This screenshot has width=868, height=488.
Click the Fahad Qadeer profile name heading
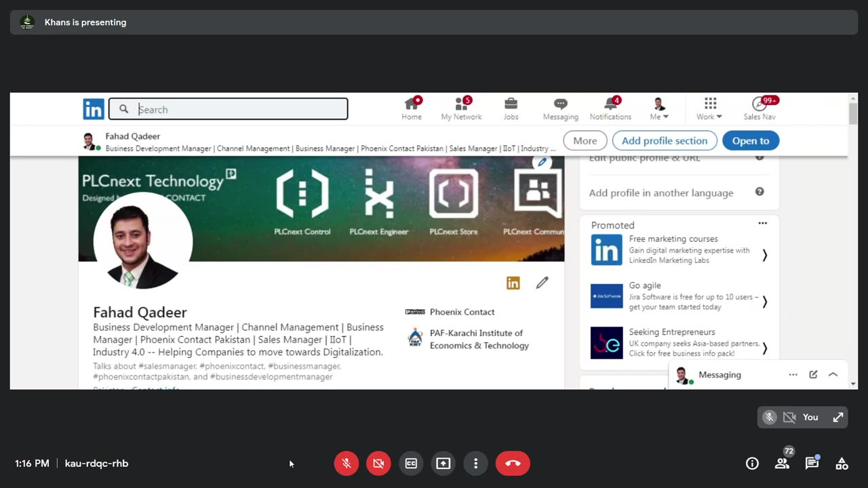[x=140, y=312]
